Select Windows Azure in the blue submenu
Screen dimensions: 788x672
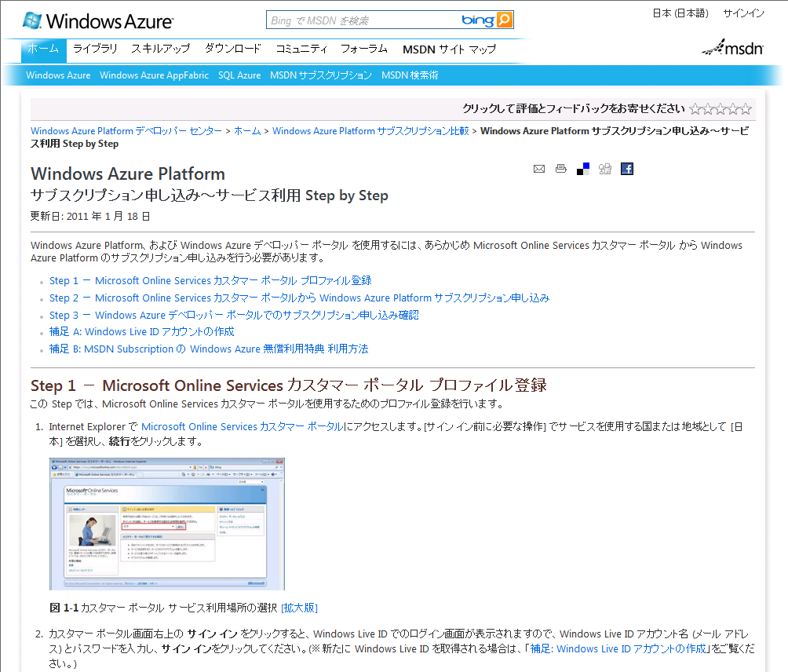pos(58,75)
